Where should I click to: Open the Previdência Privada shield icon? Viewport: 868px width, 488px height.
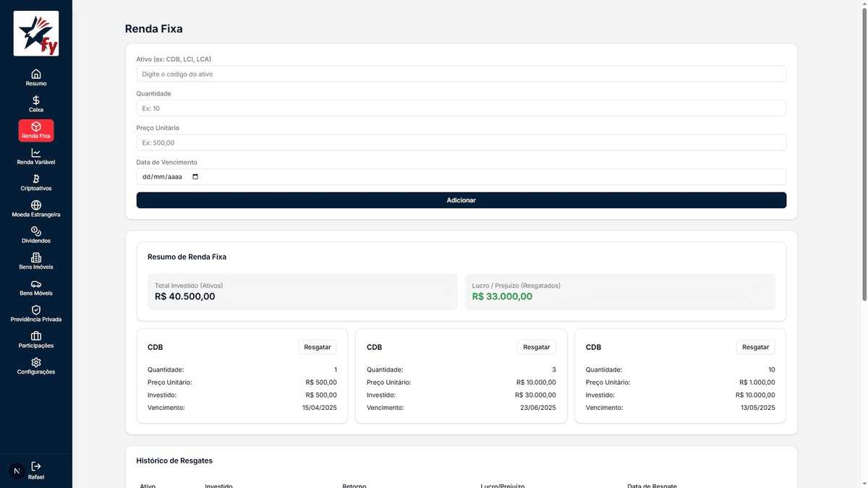(36, 310)
